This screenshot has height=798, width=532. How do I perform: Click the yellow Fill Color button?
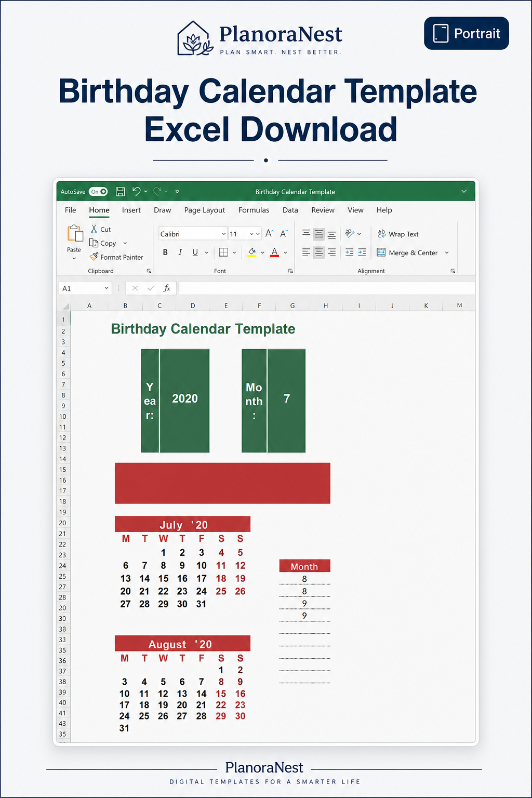(x=252, y=252)
